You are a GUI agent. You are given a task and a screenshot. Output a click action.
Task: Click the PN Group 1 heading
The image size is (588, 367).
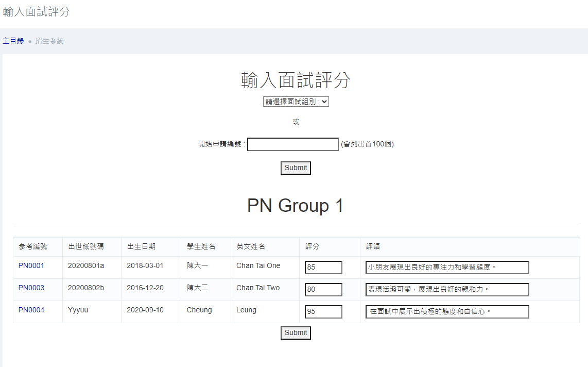[295, 206]
